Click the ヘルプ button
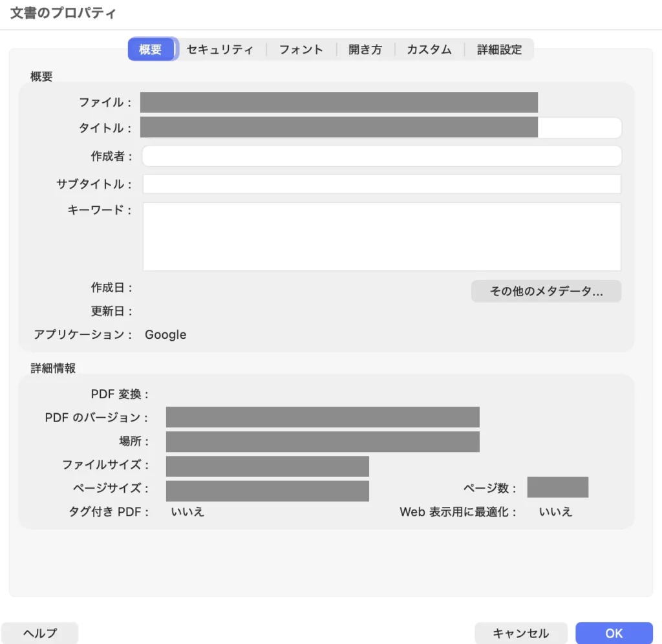The height and width of the screenshot is (644, 662). click(40, 632)
